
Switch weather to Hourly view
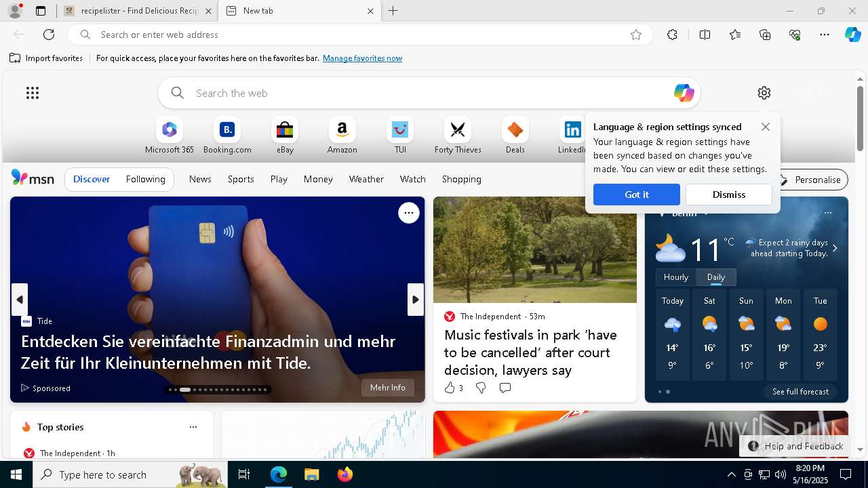(x=676, y=277)
